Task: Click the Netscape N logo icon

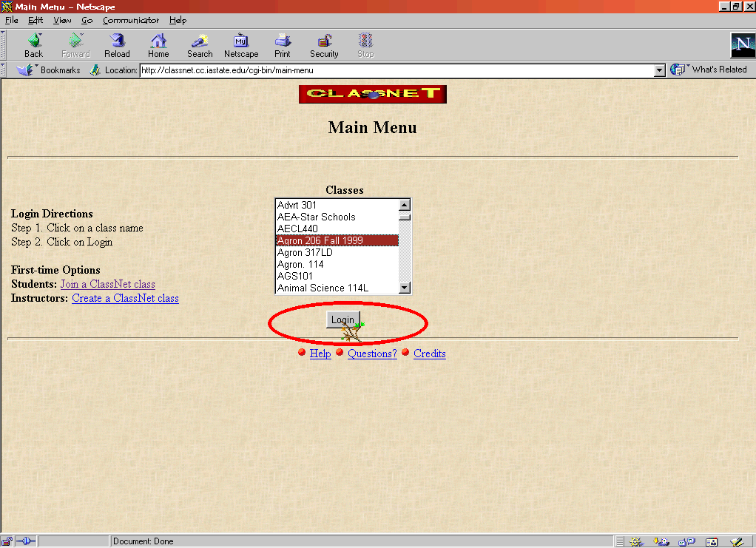Action: coord(742,45)
